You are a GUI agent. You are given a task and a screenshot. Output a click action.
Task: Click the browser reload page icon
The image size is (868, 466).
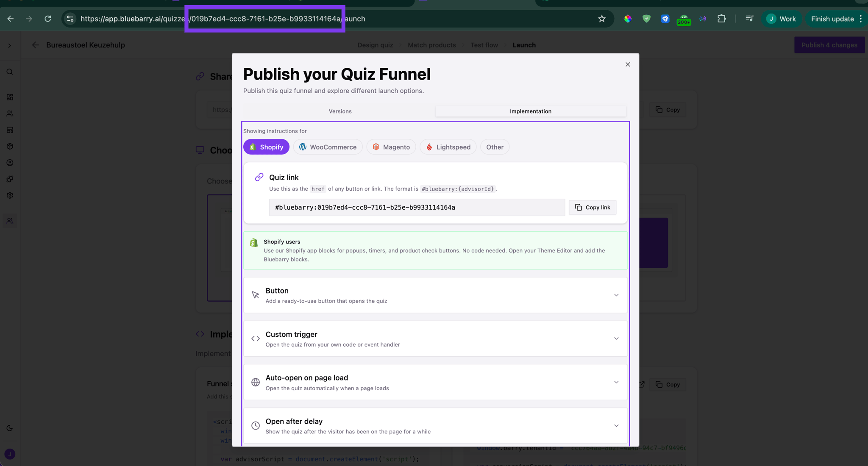click(x=48, y=19)
